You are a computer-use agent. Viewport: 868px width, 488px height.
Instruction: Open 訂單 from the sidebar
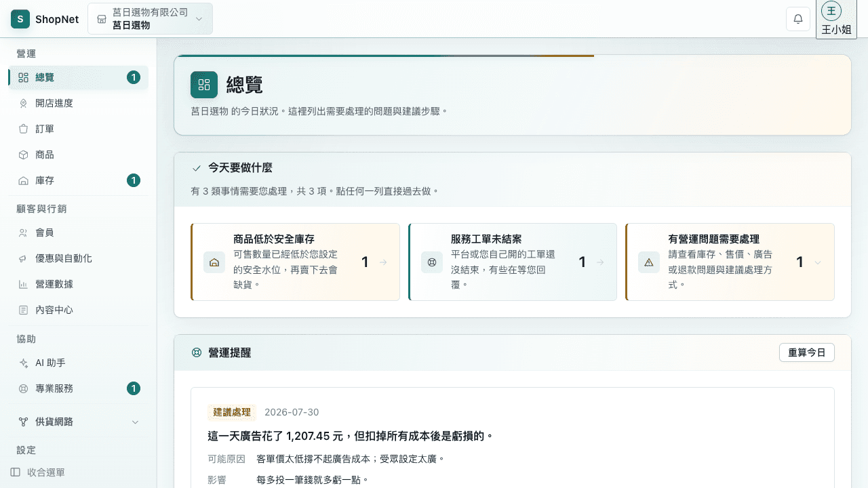click(78, 129)
